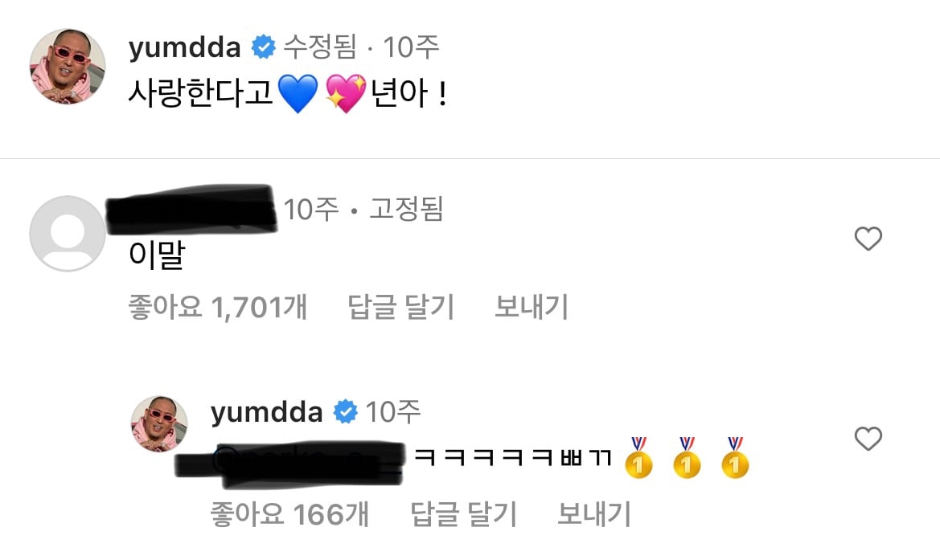Open yumdda's profile picture on the top post

click(x=68, y=66)
